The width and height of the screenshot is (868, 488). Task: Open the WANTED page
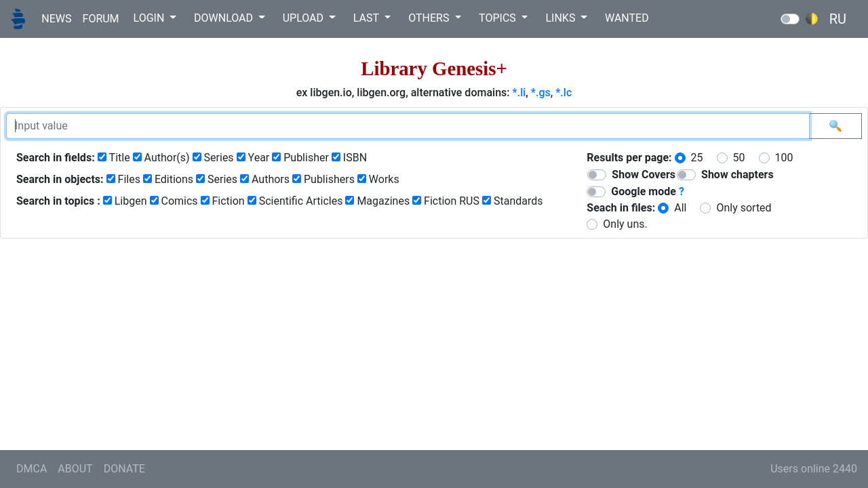click(627, 18)
